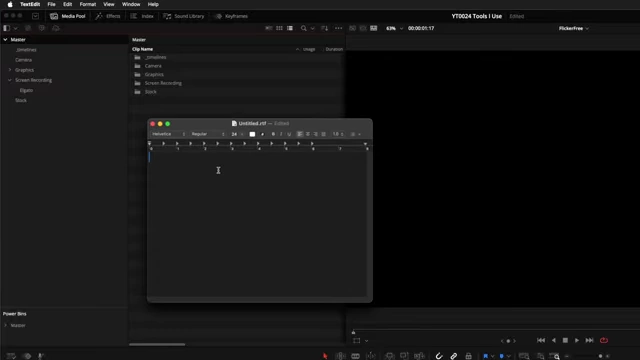640x360 pixels.
Task: Click the white text color swatch
Action: coord(252,134)
